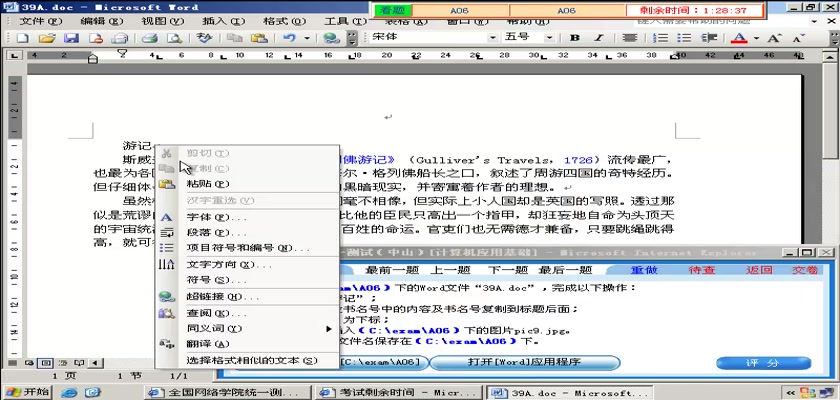The image size is (840, 400).
Task: Expand the undo history dropdown arrow
Action: pos(307,38)
